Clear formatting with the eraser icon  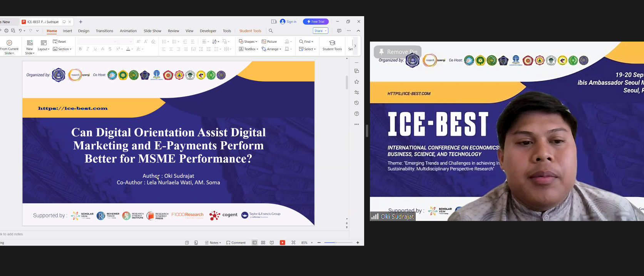pos(153,42)
